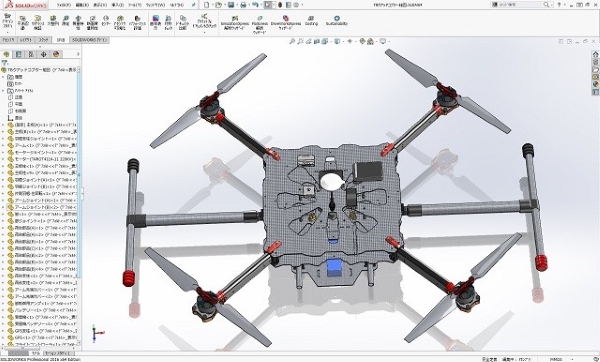Screen dimensions: 600x362
Task: Switch to the SOLIDWORKS Add-Ins ribbon tab
Action: (x=90, y=40)
